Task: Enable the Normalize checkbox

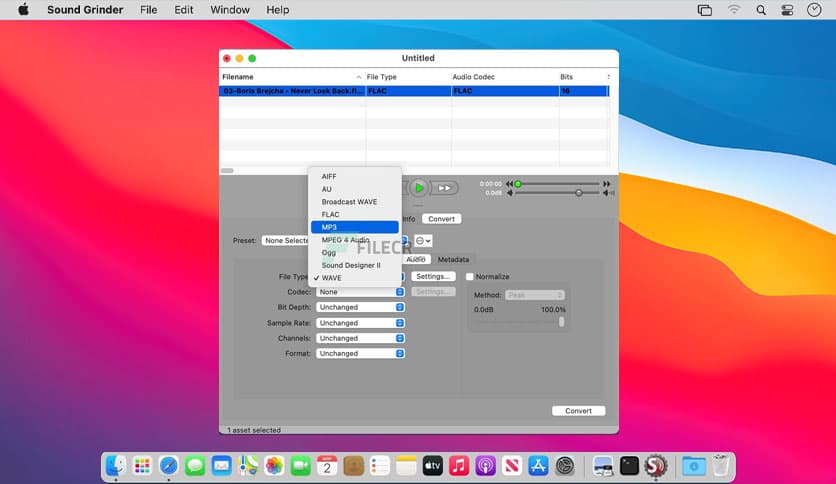Action: tap(470, 277)
